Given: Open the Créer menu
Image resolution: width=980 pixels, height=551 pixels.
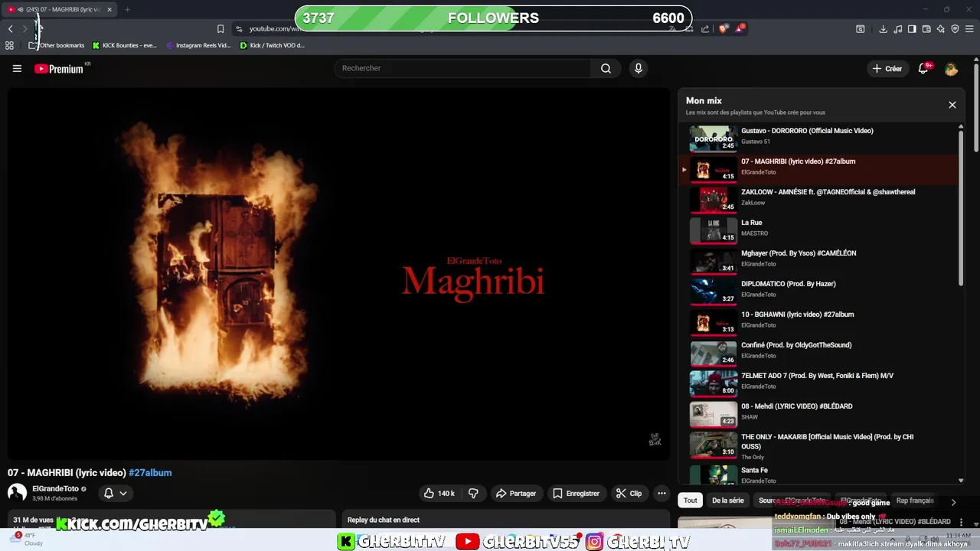Looking at the screenshot, I should click(888, 68).
